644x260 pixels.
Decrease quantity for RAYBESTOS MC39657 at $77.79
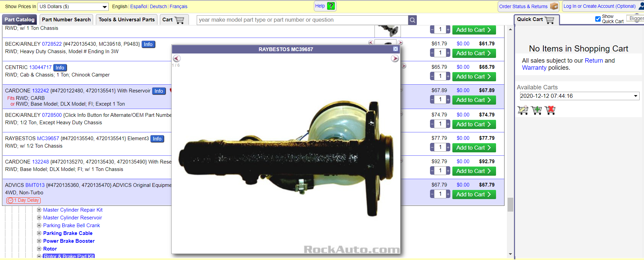pos(432,148)
